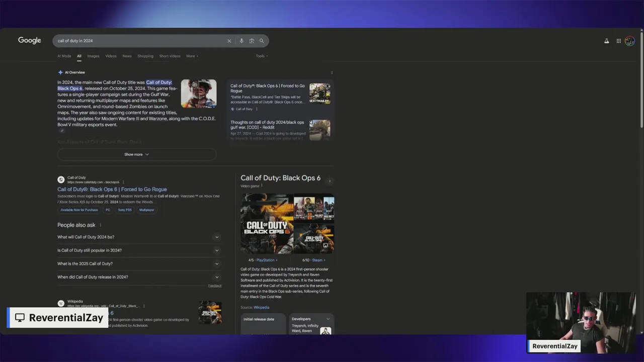
Task: Open Search Labs flask icon
Action: click(x=606, y=41)
